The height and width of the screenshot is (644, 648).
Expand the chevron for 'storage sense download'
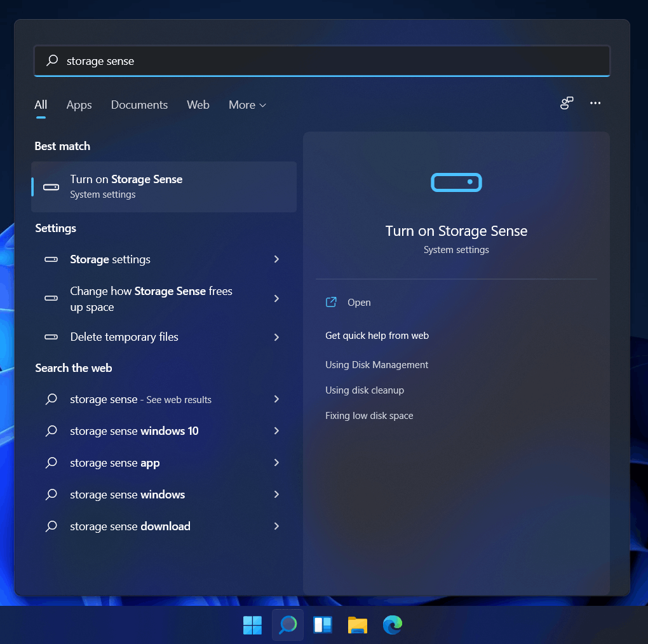[276, 526]
